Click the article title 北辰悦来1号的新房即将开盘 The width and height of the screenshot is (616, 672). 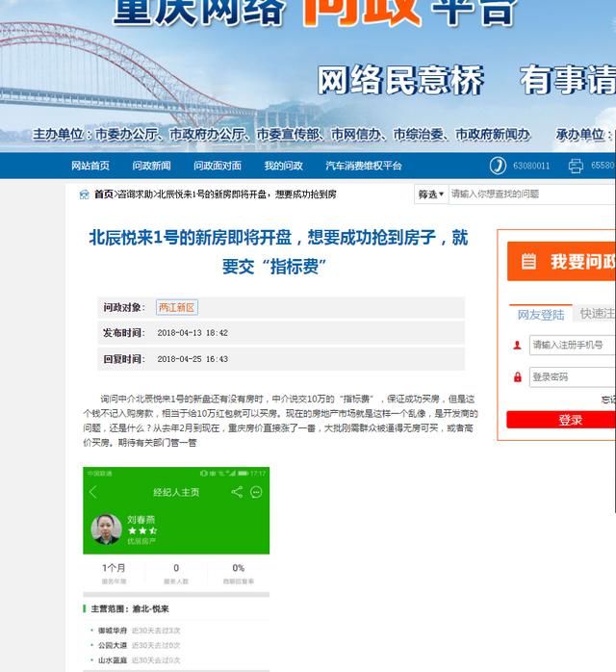[x=278, y=251]
